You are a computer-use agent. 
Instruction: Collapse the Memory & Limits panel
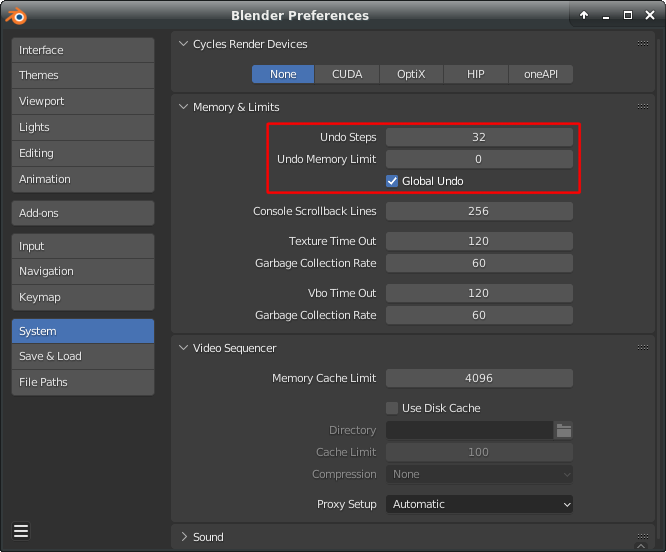coord(183,107)
